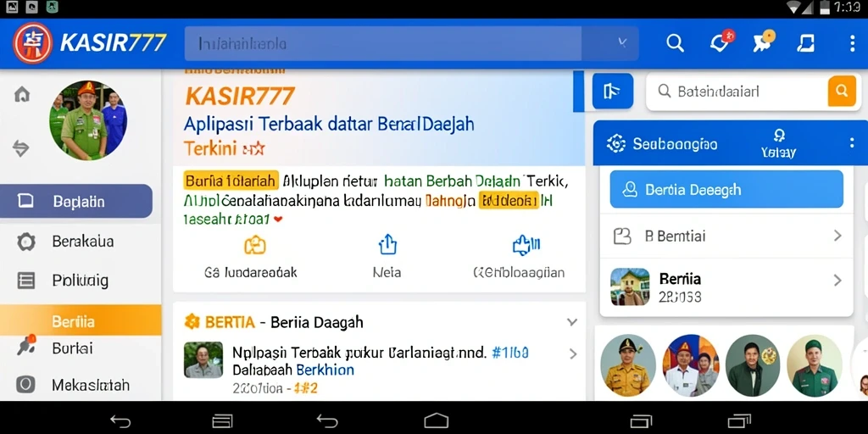This screenshot has width=868, height=434.
Task: Click the Ga Iundareatak orange icon
Action: click(x=255, y=245)
